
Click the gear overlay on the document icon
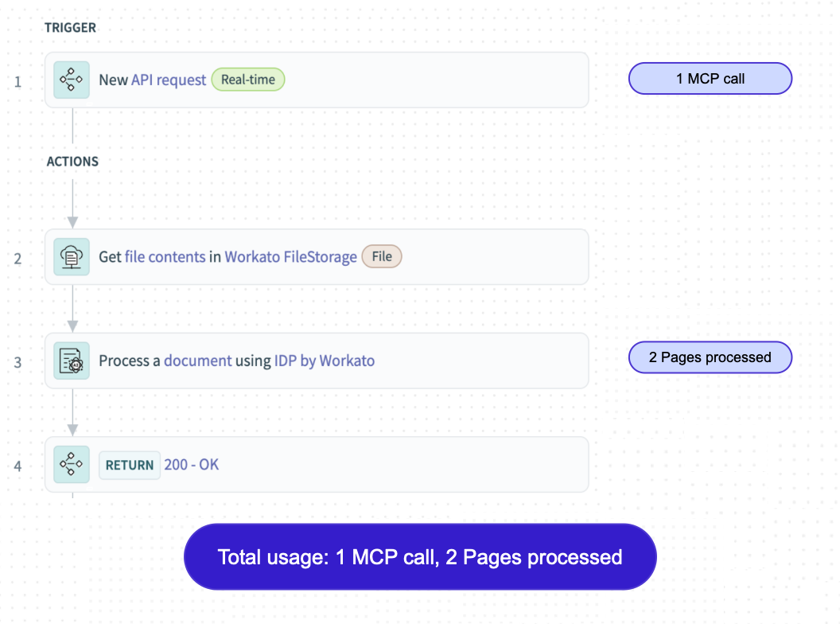click(x=75, y=365)
